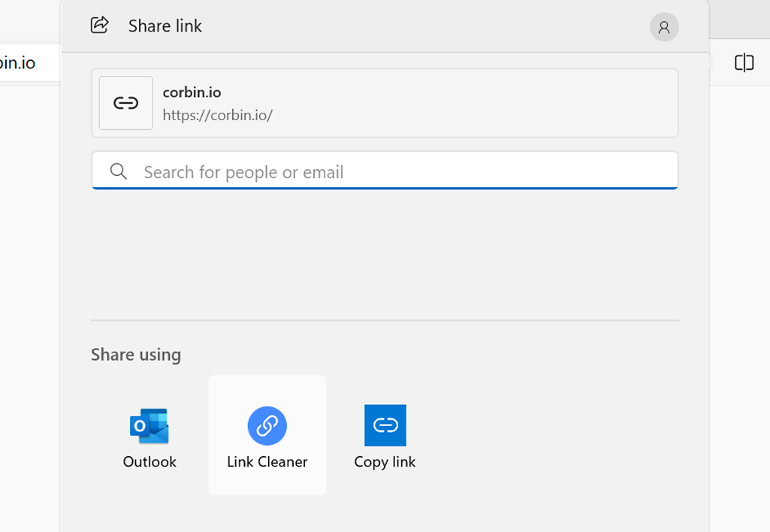Click the Share link title text
This screenshot has height=532, width=770.
point(165,26)
